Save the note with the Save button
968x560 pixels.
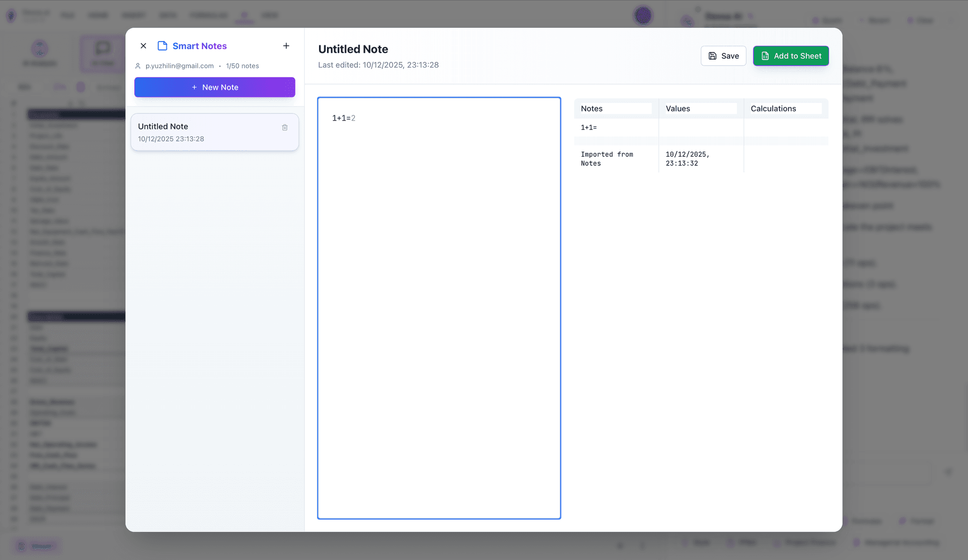[723, 56]
